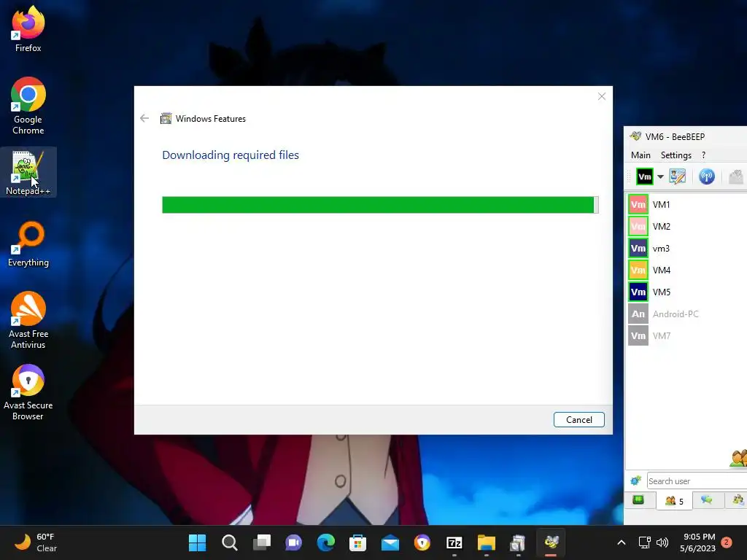The image size is (747, 560).
Task: Open the Chat app in taskbar
Action: (293, 542)
